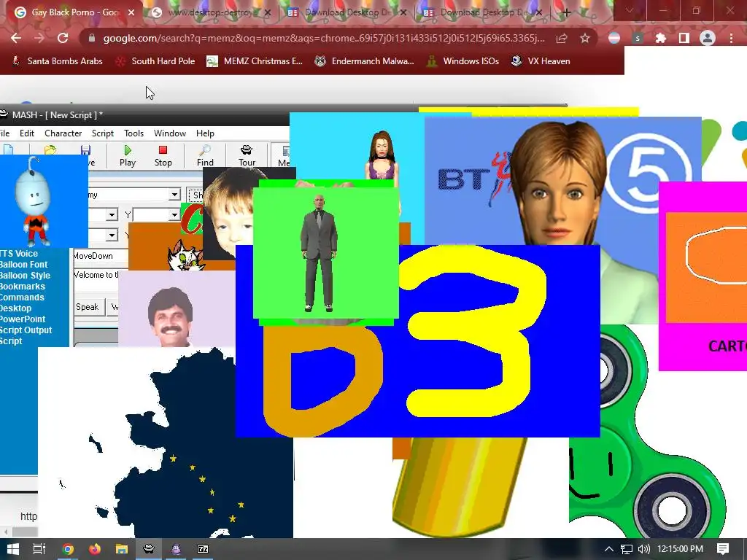The height and width of the screenshot is (560, 747).
Task: Expand the Y coordinate dropdown
Action: click(x=174, y=215)
